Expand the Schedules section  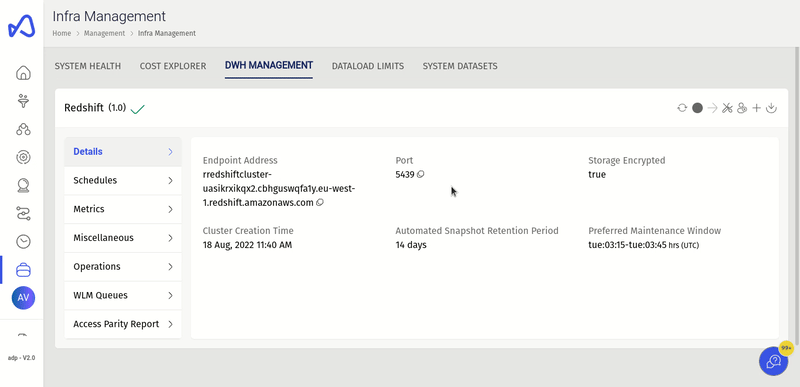[123, 180]
